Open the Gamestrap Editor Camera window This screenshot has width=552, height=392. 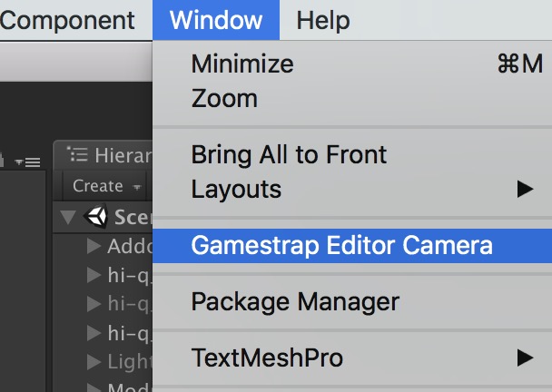tap(352, 246)
